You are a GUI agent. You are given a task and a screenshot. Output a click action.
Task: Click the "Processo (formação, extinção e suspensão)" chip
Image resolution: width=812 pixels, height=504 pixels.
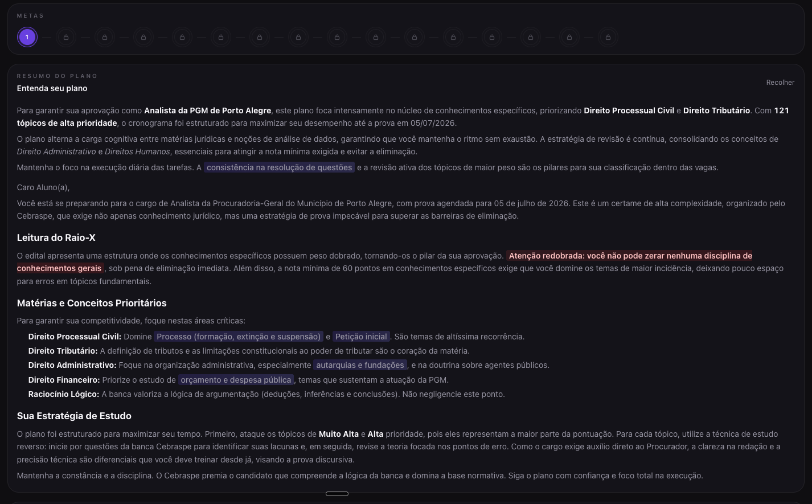pyautogui.click(x=239, y=337)
